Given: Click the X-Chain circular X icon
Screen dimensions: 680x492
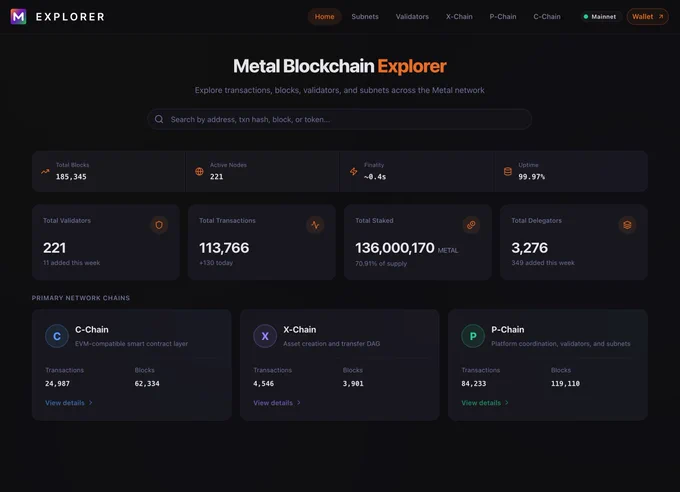Looking at the screenshot, I should pos(265,336).
